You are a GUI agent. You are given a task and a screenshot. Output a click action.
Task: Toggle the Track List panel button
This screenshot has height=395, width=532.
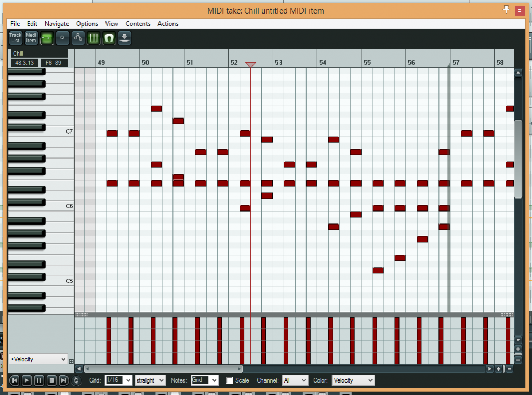point(15,38)
